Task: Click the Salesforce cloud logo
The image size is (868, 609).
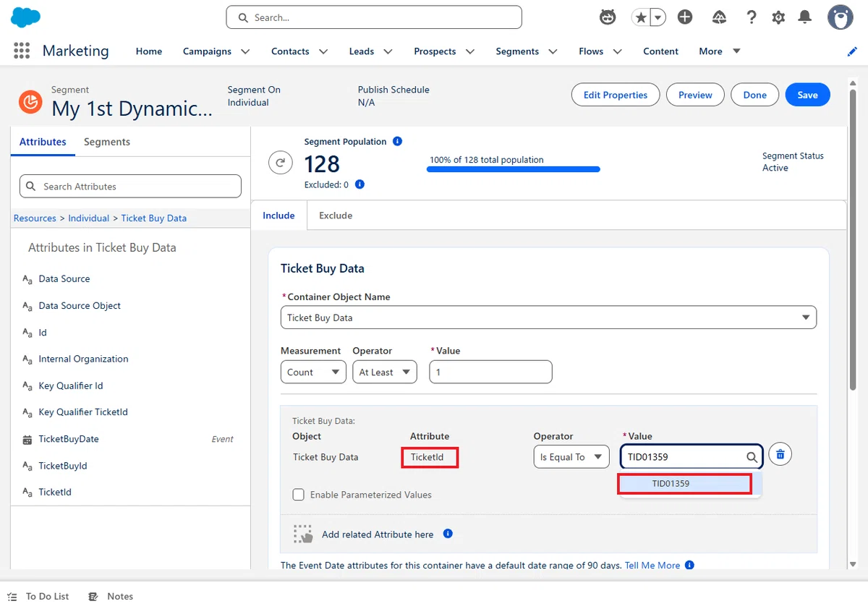Action: point(26,17)
